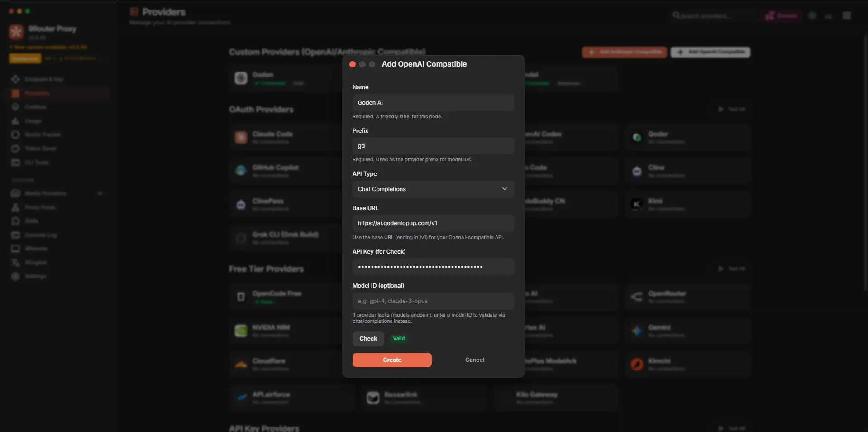
Task: Open Usage in the sidebar
Action: 59,121
